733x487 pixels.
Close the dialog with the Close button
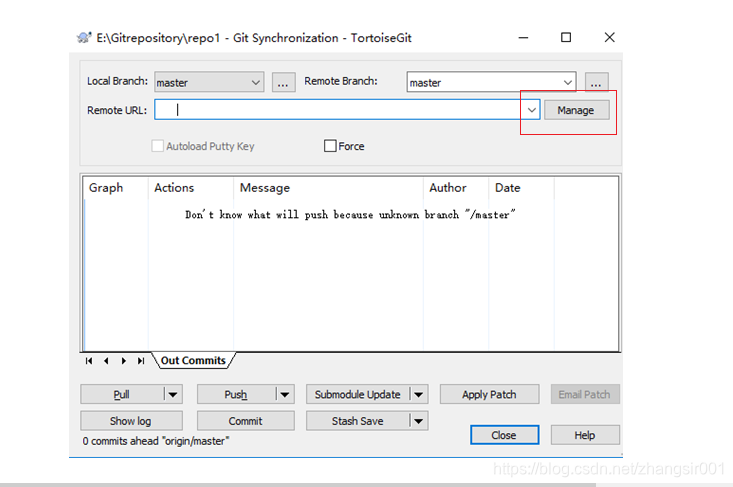point(504,435)
